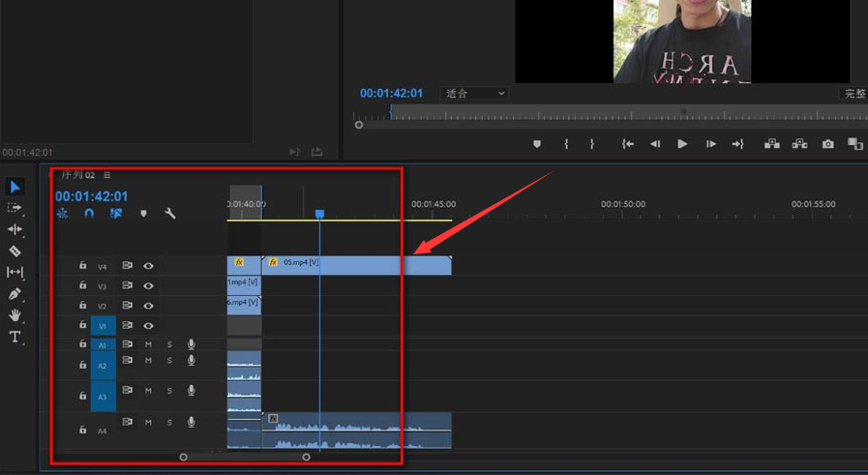Select the 05.mp4 clip on V4
This screenshot has height=475, width=868.
point(356,264)
